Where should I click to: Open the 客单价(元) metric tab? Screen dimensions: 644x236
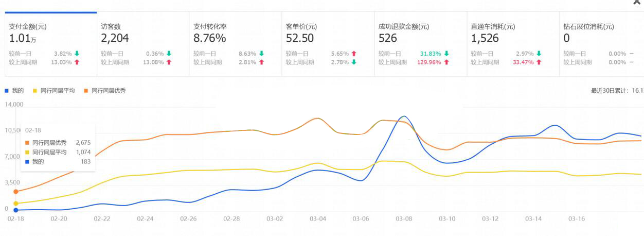[328, 44]
